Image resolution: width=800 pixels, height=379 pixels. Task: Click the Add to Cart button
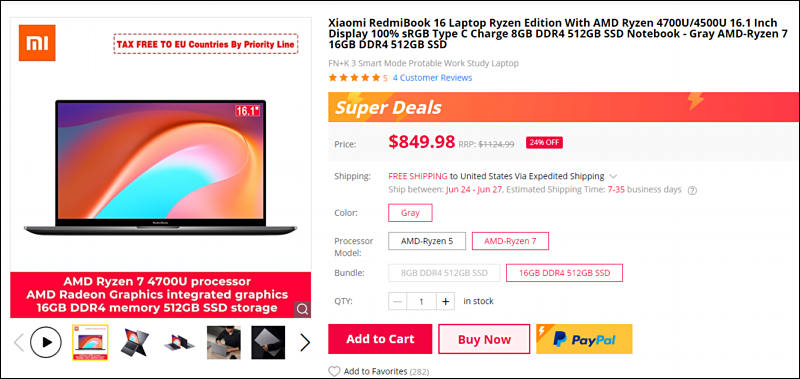pos(380,339)
